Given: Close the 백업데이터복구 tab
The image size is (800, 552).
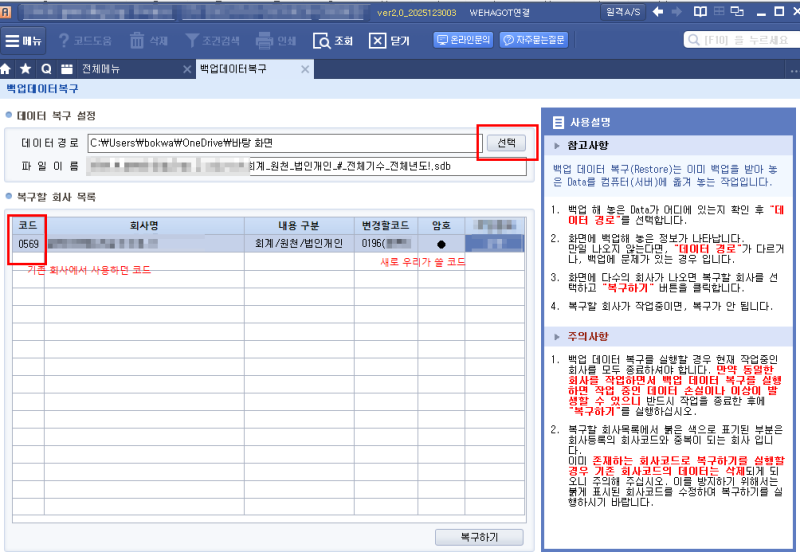Looking at the screenshot, I should 305,69.
